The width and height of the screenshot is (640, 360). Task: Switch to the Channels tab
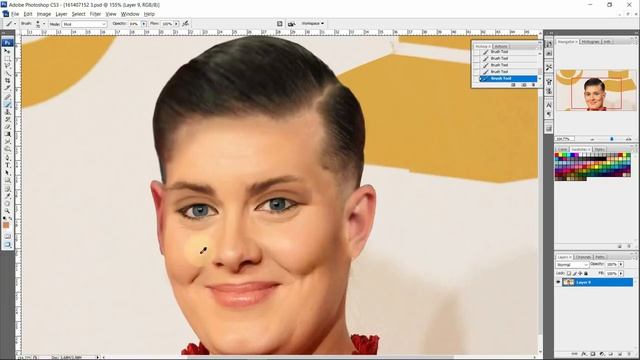coord(583,257)
